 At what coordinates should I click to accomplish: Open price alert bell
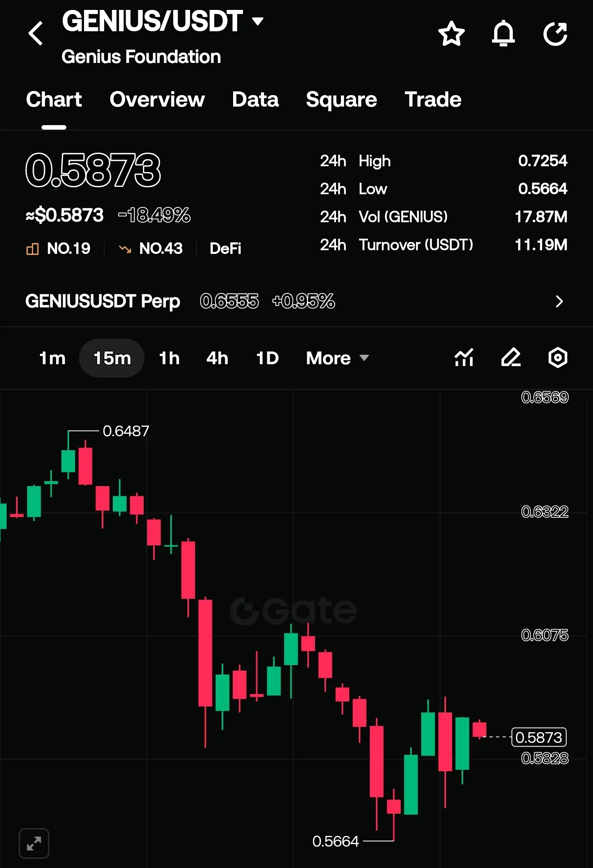(503, 33)
